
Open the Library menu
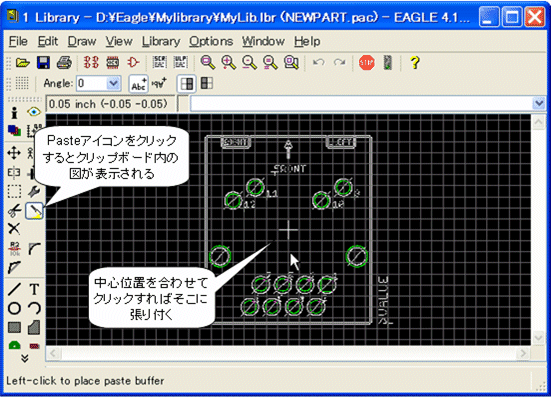[161, 41]
